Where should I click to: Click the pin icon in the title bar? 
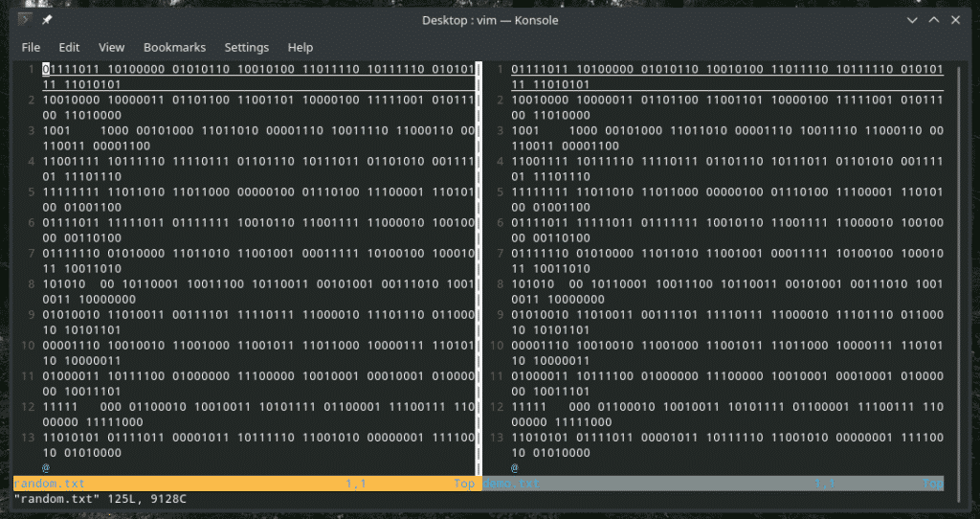47,20
